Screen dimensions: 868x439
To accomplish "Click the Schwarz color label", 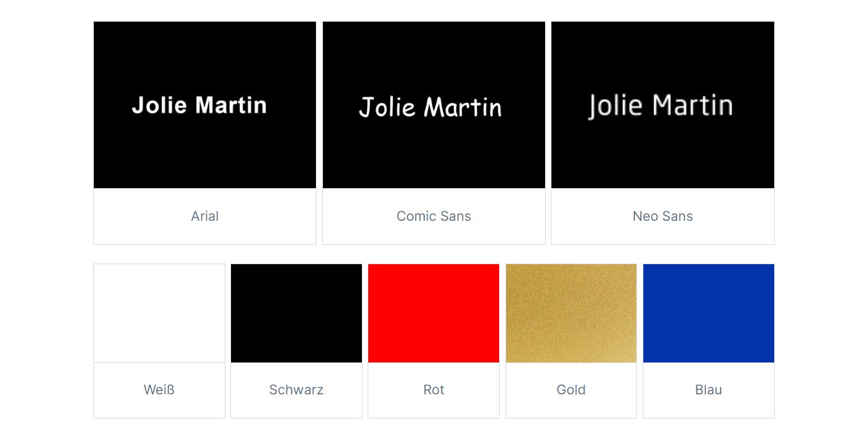I will [x=296, y=390].
